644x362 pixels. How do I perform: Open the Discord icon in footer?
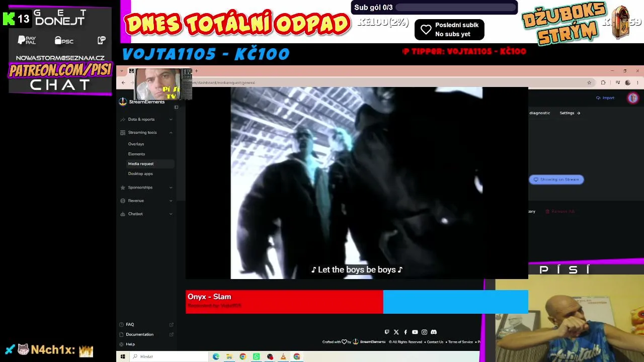pos(434,332)
